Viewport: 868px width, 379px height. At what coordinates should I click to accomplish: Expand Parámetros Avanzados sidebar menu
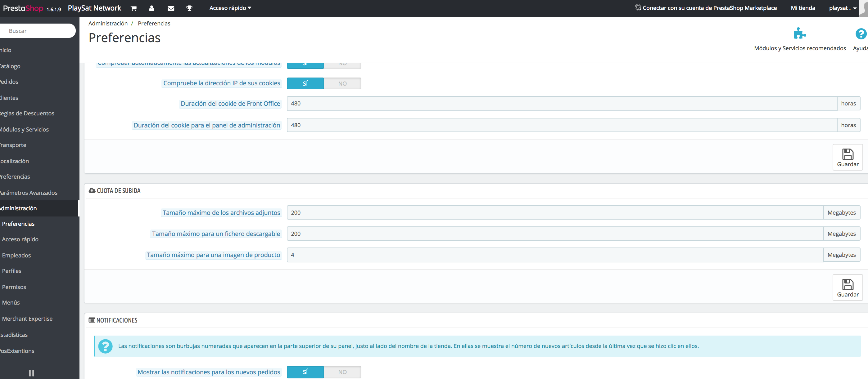point(29,193)
